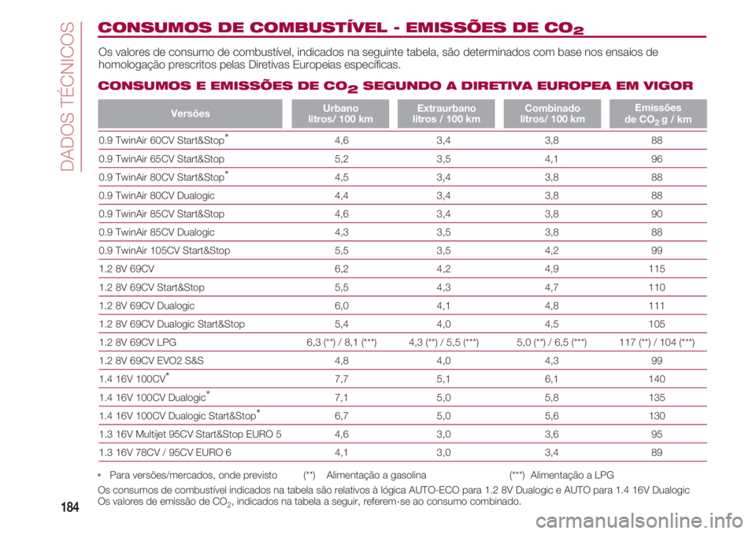Click the row label '0.9 TwinAir 80CV Start&Stop'
This screenshot has height=534, width=756.
click(x=164, y=177)
